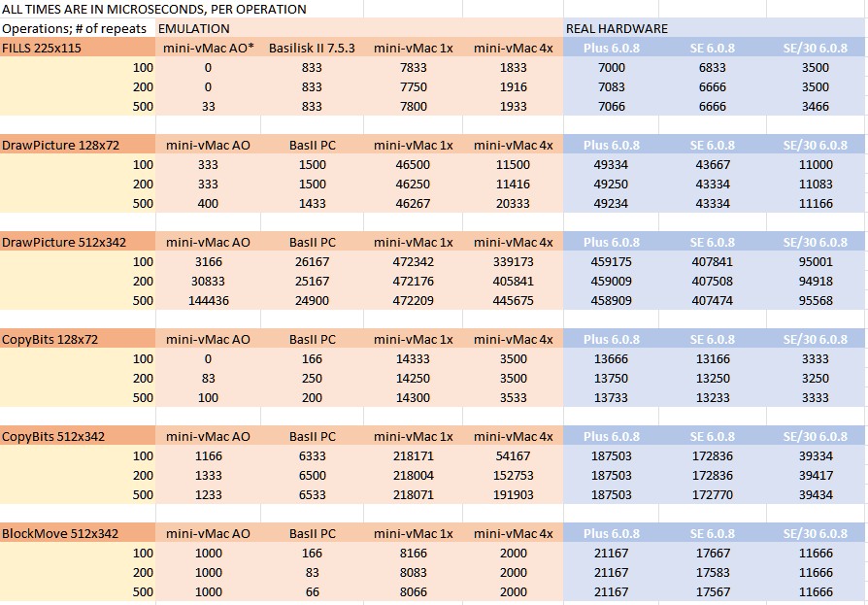The width and height of the screenshot is (868, 605).
Task: Click the cell containing 7833
Action: 414,68
